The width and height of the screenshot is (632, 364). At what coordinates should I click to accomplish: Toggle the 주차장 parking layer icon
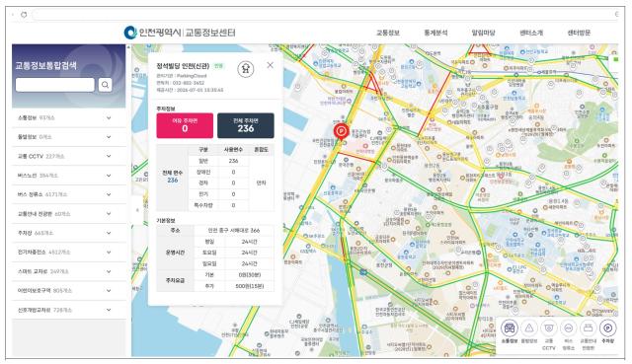click(x=608, y=328)
